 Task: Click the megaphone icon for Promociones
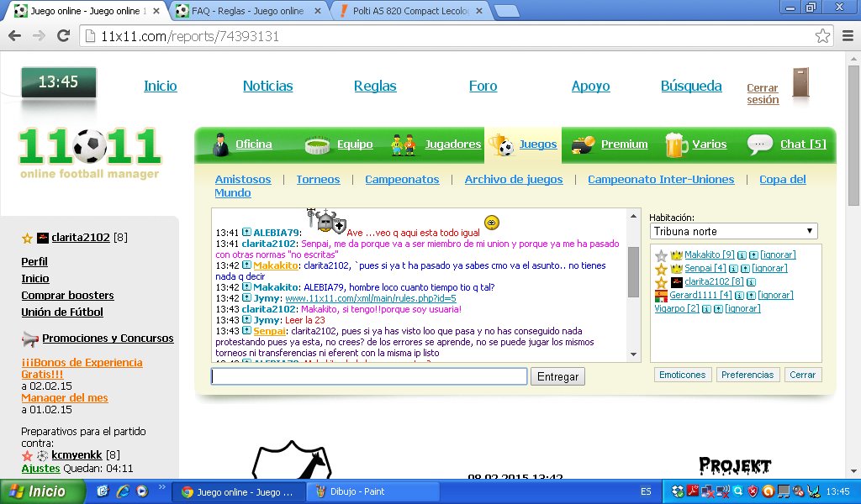click(x=30, y=339)
